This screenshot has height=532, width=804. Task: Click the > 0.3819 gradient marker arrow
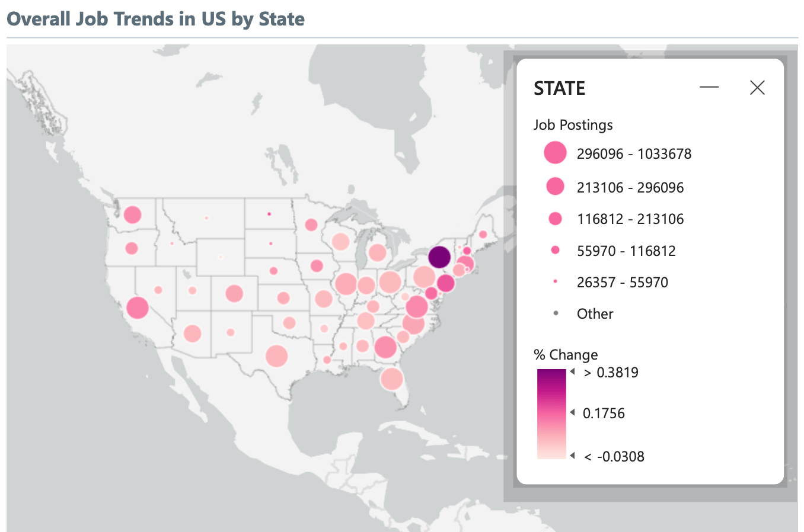[573, 372]
